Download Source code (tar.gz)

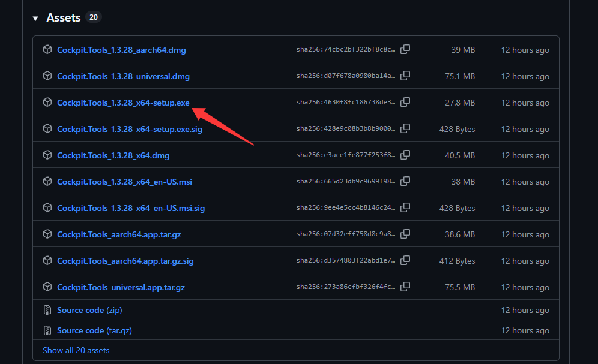95,330
